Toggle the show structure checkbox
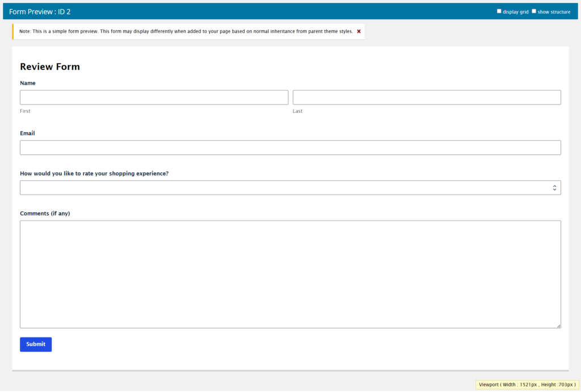581x392 pixels. point(534,11)
